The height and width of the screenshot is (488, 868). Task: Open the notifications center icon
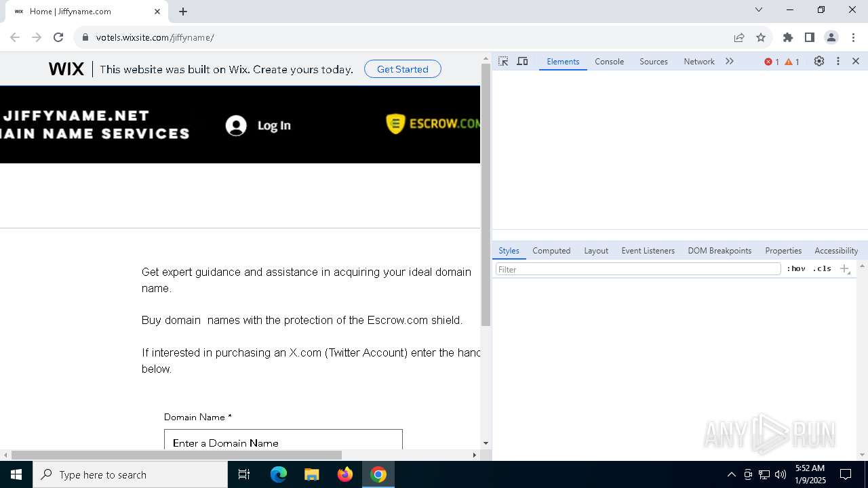[x=846, y=474]
